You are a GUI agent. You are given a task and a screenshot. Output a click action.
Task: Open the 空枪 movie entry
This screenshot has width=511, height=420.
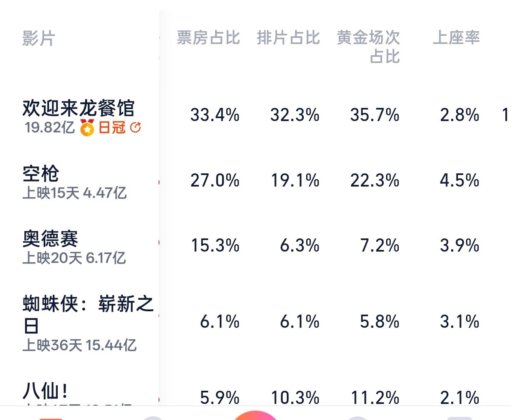[x=41, y=174]
